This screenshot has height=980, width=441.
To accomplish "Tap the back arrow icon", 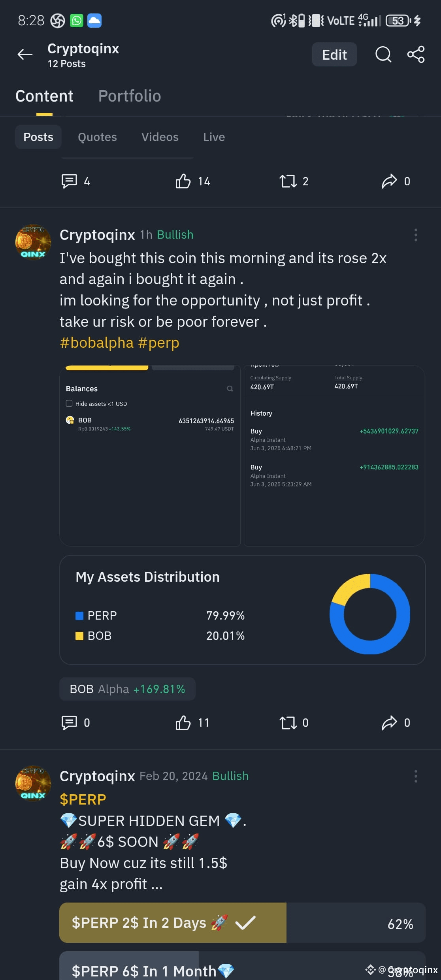I will tap(25, 54).
